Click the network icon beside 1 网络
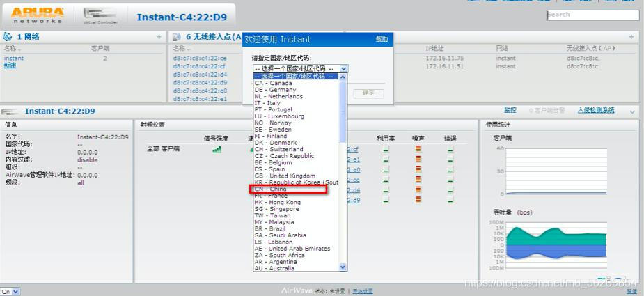Viewport: 644px width, 296px height. [x=8, y=37]
